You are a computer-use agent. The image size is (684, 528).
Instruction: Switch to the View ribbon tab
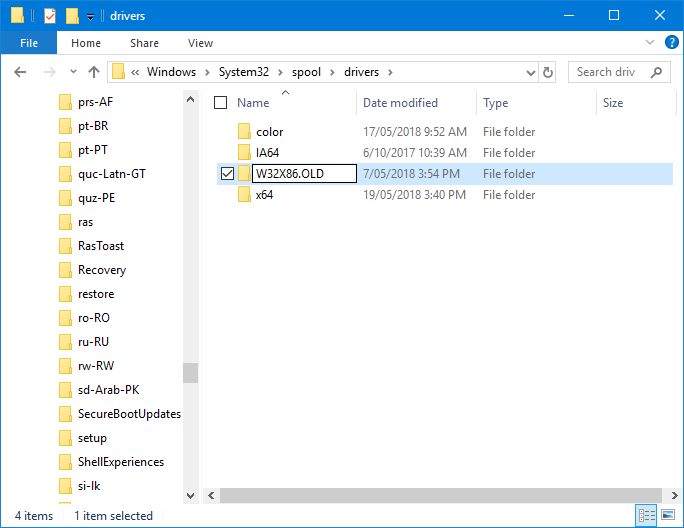point(200,43)
